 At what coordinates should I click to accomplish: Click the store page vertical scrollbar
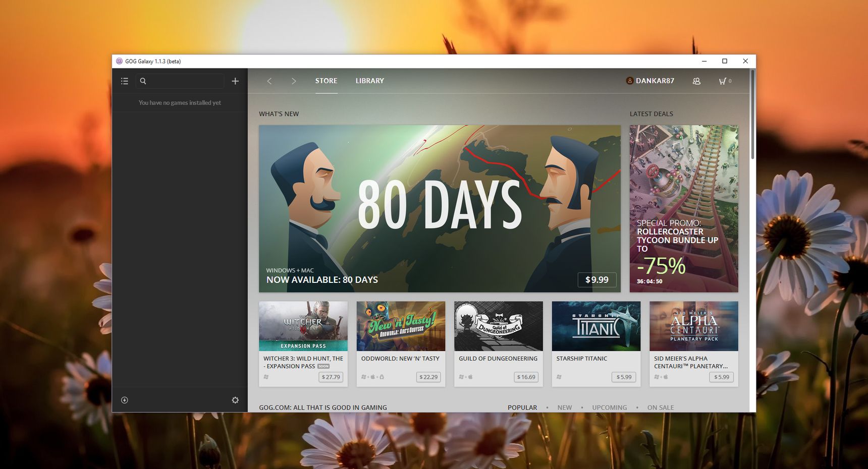tap(753, 115)
